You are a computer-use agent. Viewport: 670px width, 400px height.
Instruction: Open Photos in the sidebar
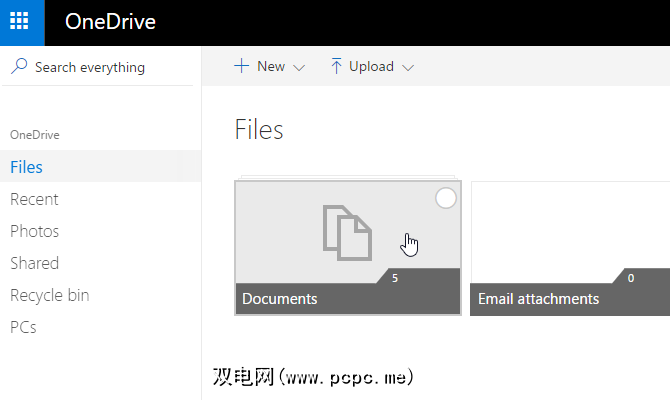tap(35, 231)
